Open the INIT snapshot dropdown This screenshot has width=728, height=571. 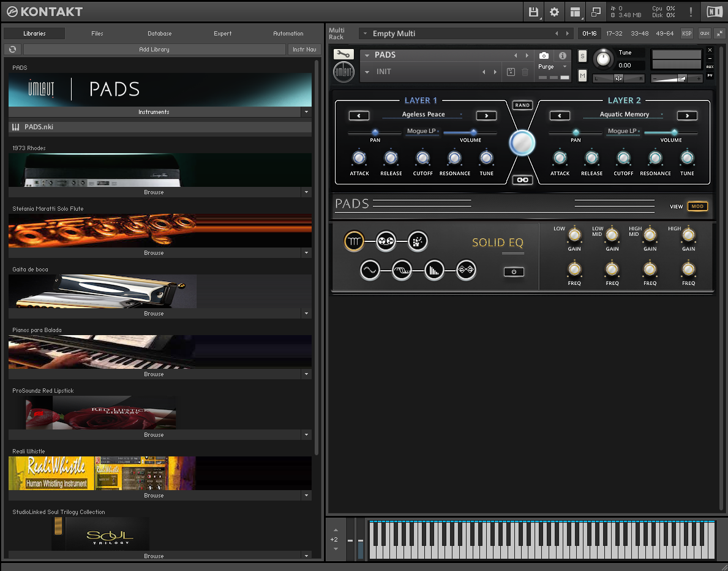[x=367, y=72]
